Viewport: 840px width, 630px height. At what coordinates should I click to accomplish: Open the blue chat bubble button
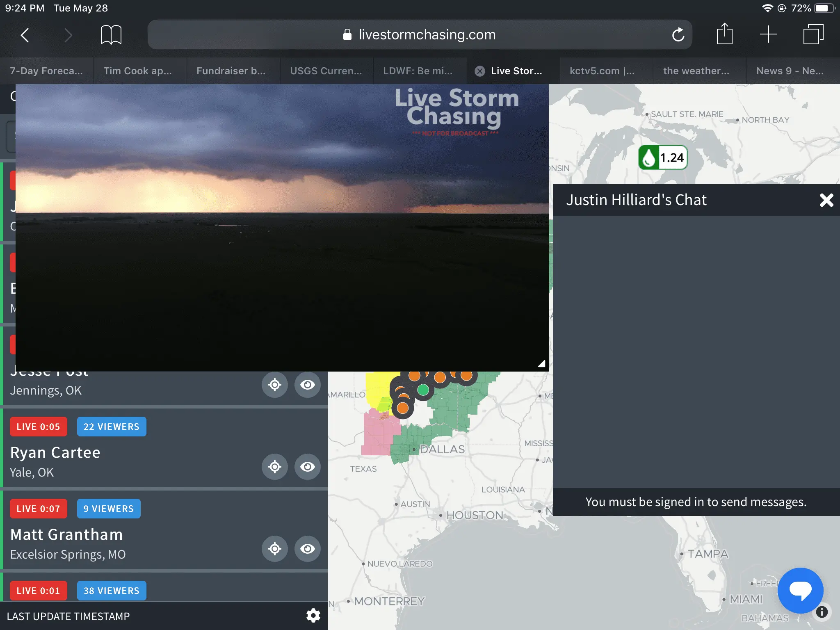[x=800, y=590]
